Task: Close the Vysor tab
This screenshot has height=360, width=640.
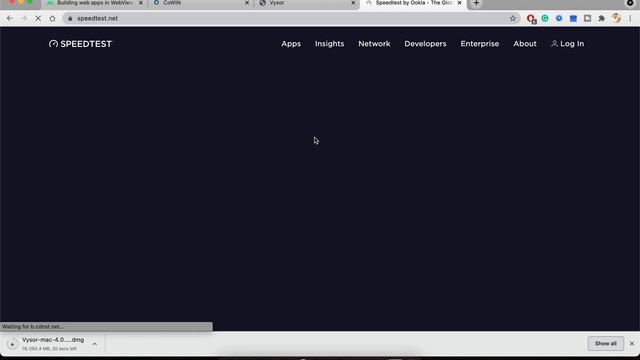Action: click(x=353, y=3)
